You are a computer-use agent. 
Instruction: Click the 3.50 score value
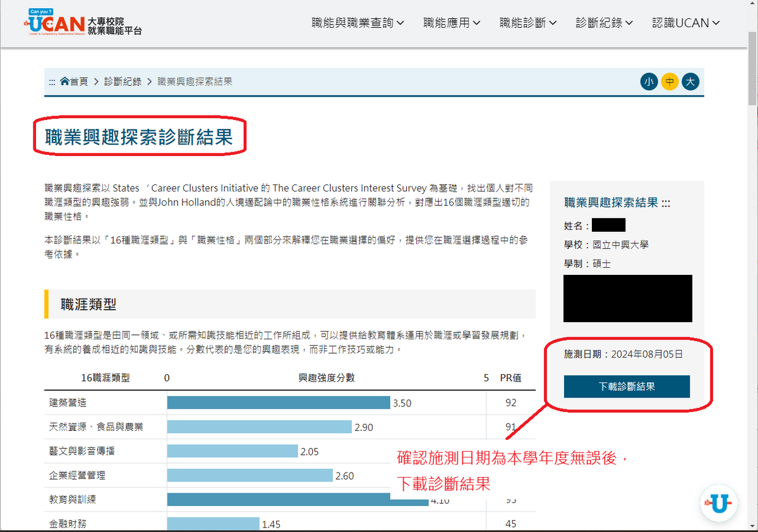click(402, 403)
